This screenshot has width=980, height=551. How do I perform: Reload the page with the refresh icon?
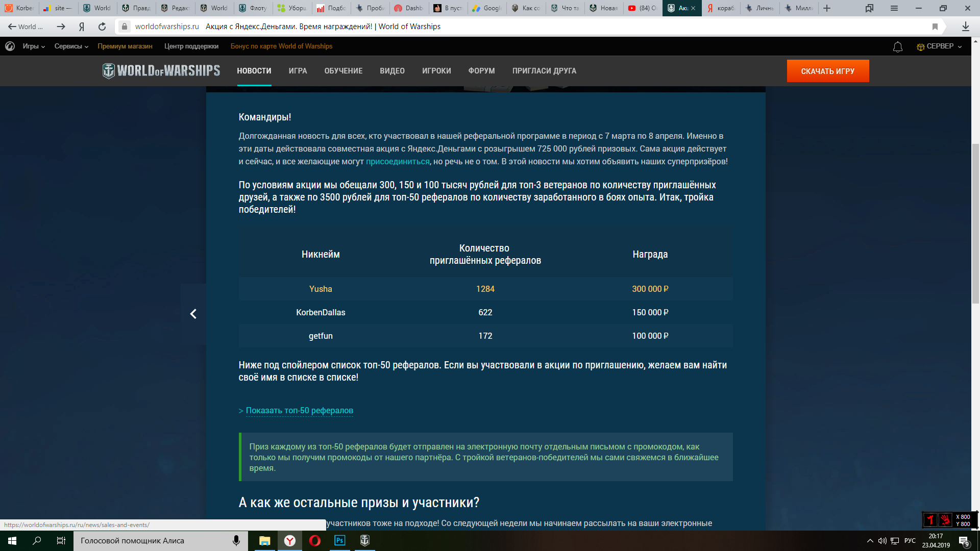(102, 27)
